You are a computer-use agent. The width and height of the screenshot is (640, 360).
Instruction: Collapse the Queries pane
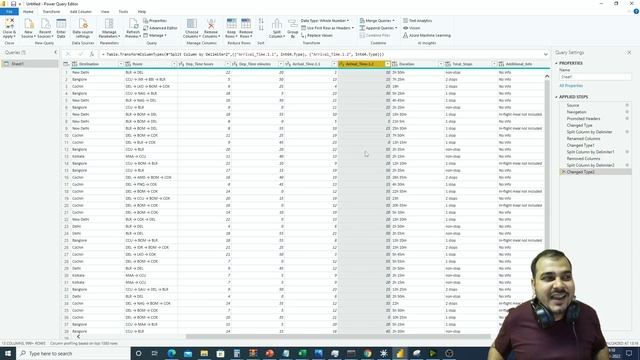pos(56,52)
